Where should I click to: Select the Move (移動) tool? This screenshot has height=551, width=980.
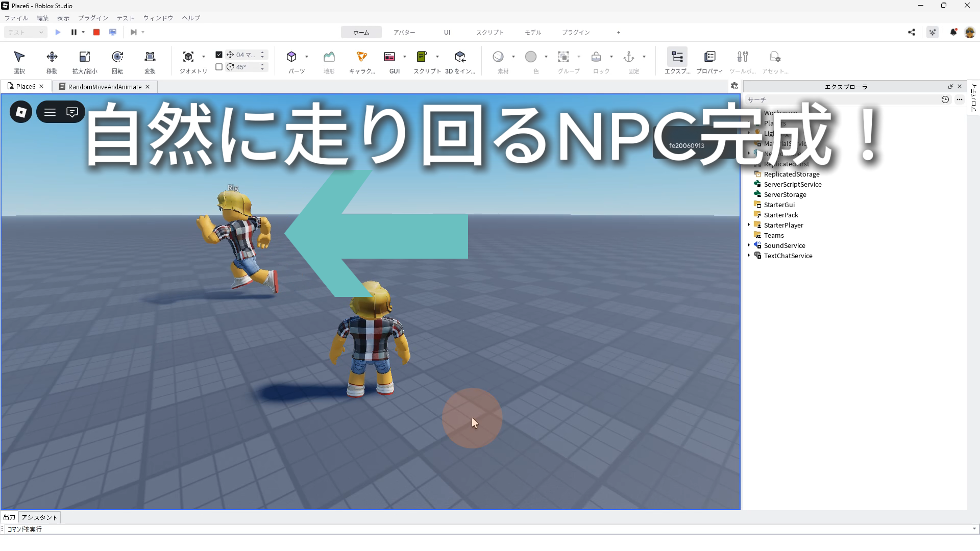pyautogui.click(x=52, y=57)
